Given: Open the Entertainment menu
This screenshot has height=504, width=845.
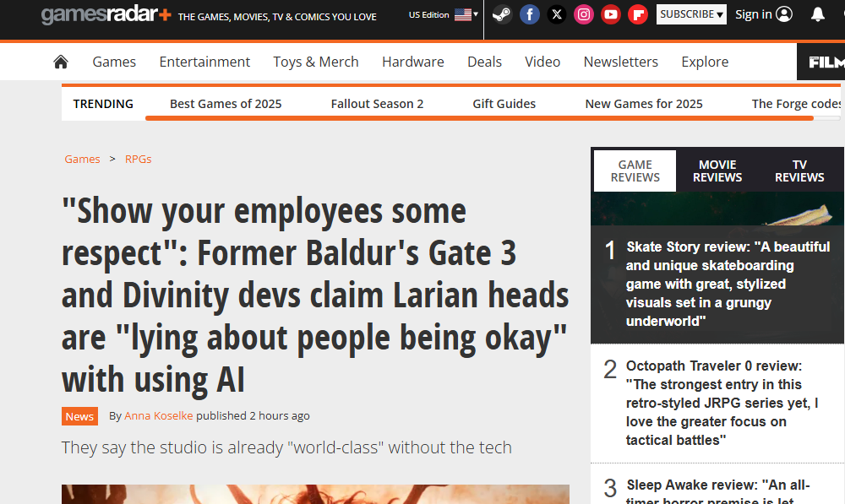Looking at the screenshot, I should (204, 62).
